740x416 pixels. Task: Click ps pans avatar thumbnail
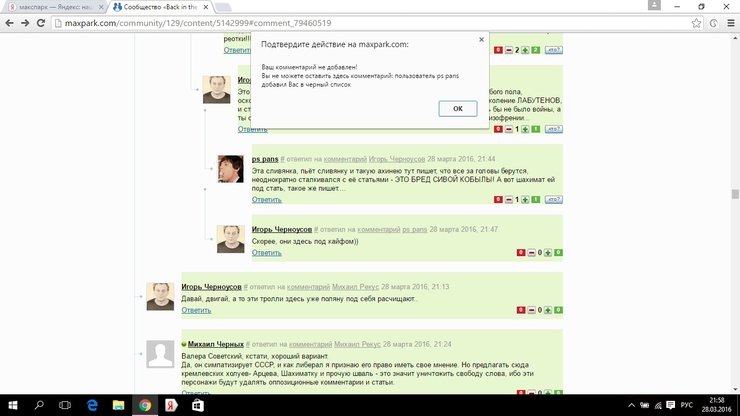231,170
